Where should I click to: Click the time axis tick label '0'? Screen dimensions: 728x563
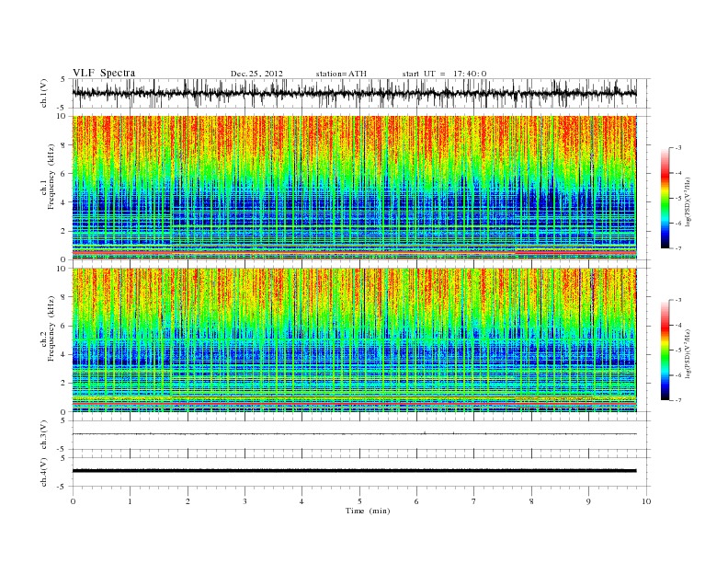73,501
